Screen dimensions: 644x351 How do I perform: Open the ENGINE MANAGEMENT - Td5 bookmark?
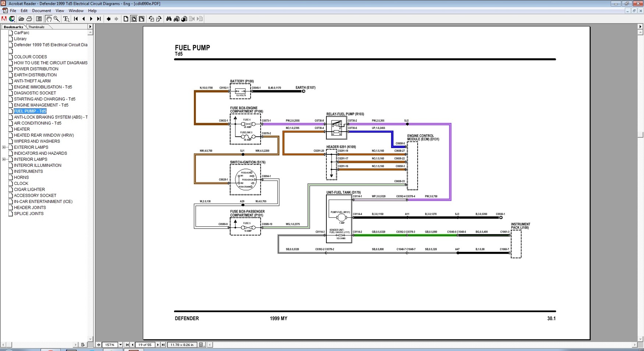click(x=41, y=105)
